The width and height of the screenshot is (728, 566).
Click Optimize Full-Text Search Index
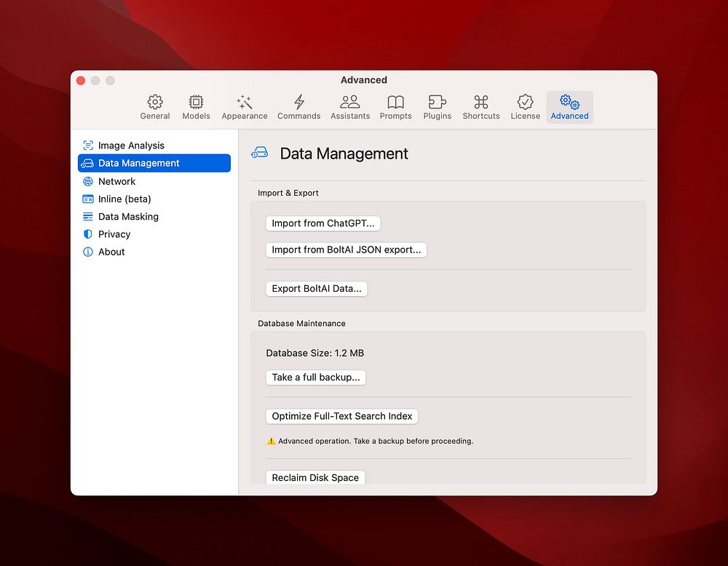pos(342,416)
